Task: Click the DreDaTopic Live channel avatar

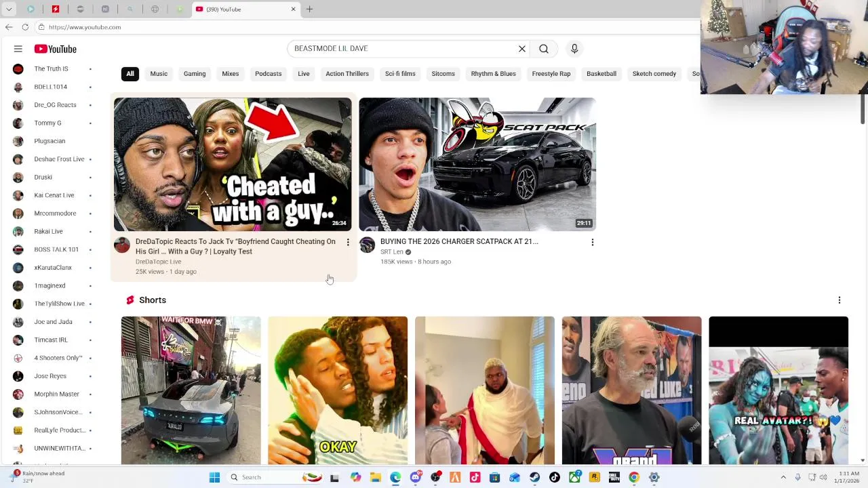Action: 122,245
